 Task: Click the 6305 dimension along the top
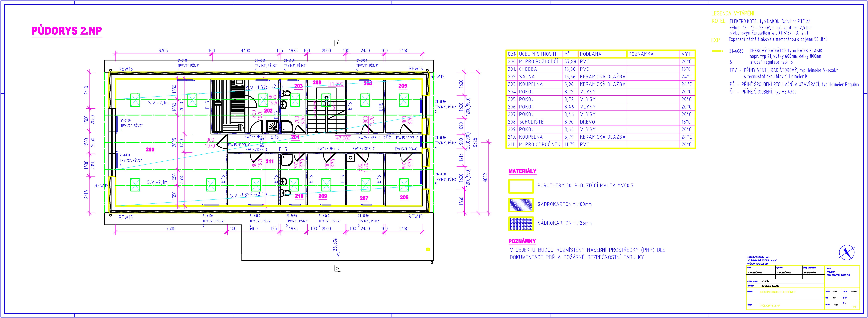pos(163,51)
